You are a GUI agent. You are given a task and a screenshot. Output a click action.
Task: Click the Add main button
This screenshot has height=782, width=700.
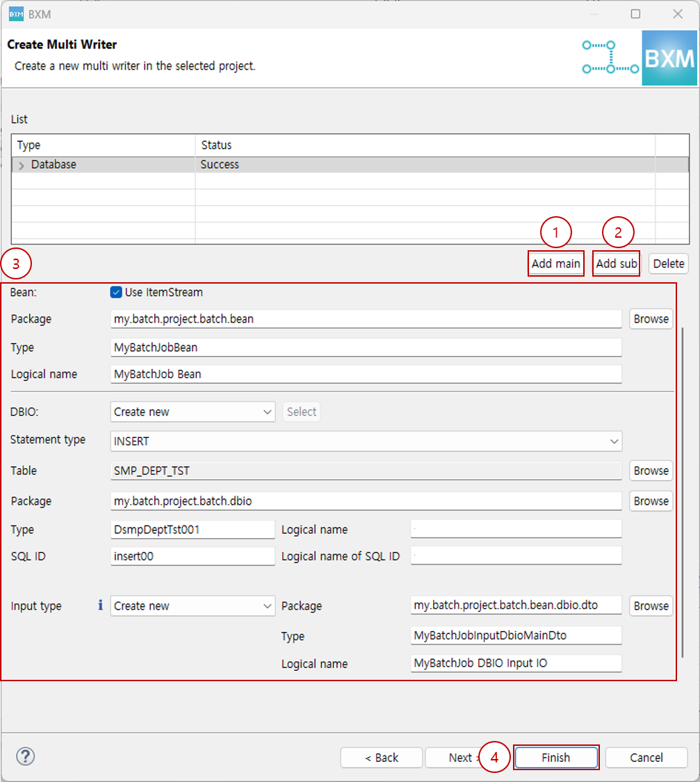(555, 263)
